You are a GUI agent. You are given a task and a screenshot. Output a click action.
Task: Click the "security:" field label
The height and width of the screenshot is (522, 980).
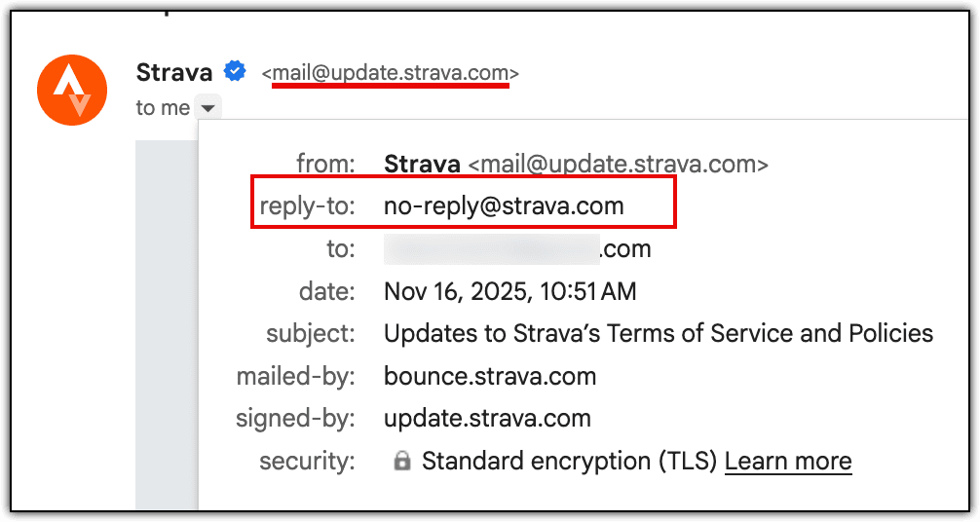(x=307, y=461)
